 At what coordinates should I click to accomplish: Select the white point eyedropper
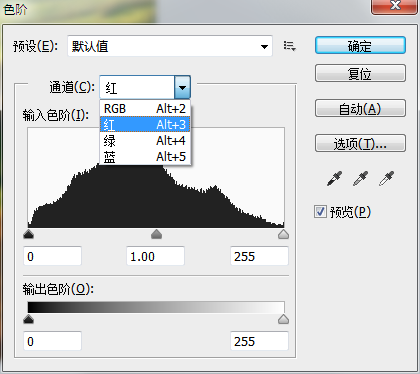point(386,179)
